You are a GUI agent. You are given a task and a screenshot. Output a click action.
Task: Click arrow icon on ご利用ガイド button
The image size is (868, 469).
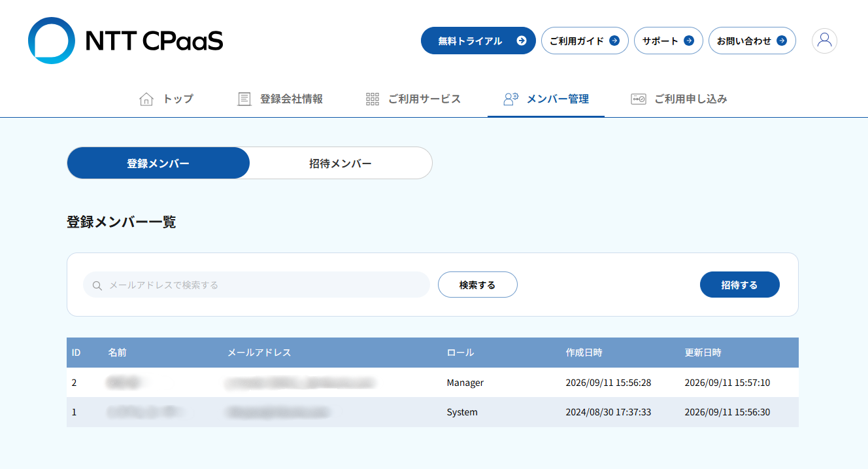(x=614, y=41)
